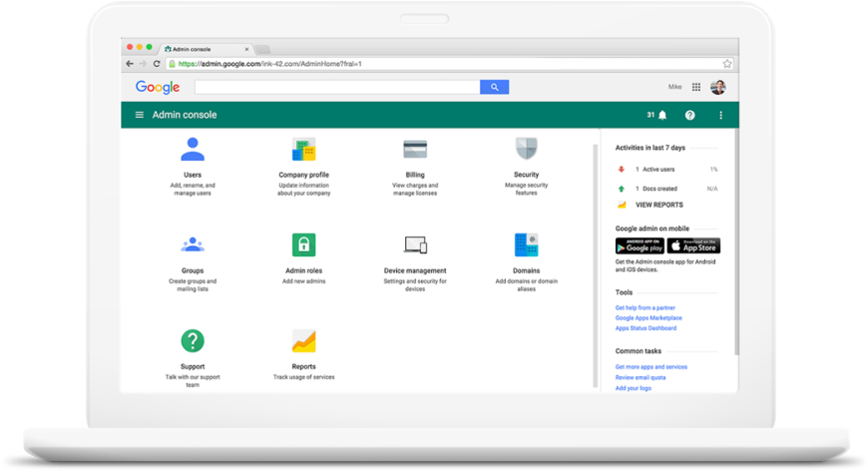Open the Admin roles lock icon

[304, 244]
